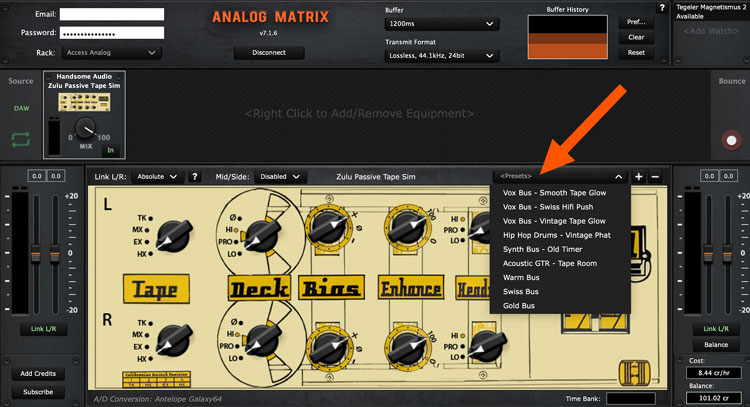This screenshot has width=750, height=407.
Task: Click the yellow Enhance label plate
Action: tap(411, 288)
